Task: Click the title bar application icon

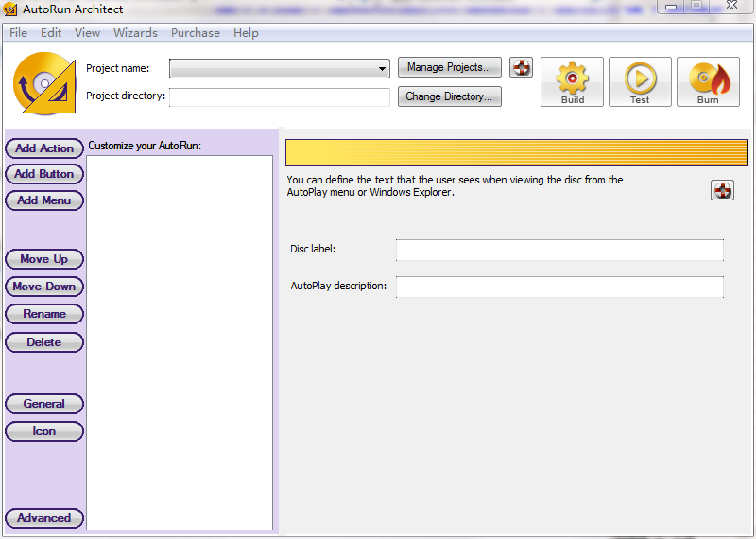Action: pos(10,9)
